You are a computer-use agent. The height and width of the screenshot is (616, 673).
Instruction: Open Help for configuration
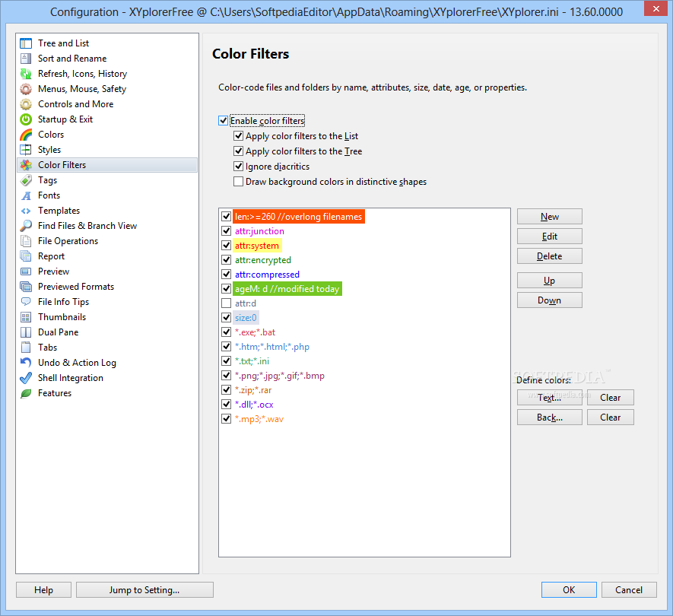(44, 590)
